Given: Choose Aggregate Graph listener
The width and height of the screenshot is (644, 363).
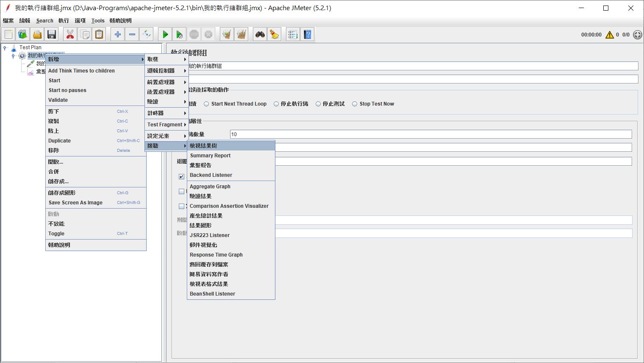Looking at the screenshot, I should 231,187.
